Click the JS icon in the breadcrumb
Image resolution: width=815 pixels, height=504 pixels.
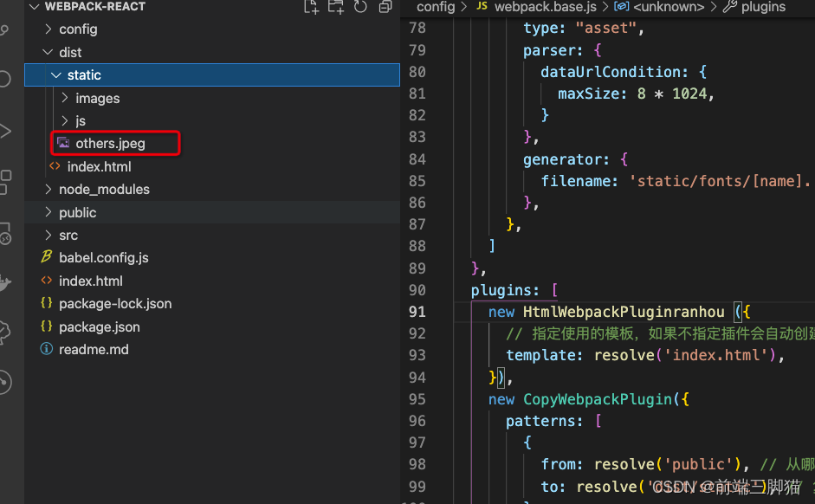(482, 6)
